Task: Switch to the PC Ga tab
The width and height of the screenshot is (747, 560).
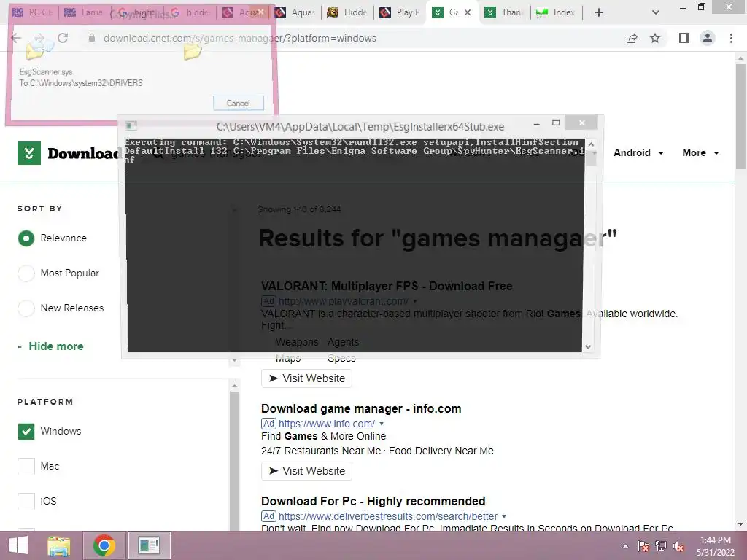Action: pyautogui.click(x=31, y=12)
